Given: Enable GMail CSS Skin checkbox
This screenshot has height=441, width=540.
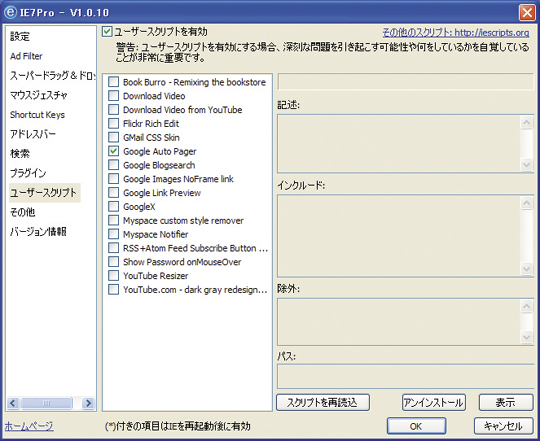Looking at the screenshot, I should coord(113,137).
